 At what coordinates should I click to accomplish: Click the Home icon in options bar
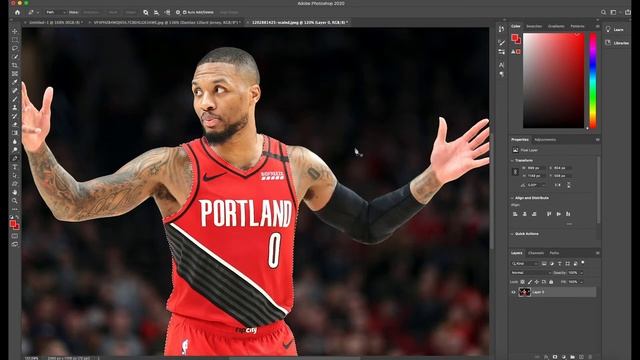(17, 13)
